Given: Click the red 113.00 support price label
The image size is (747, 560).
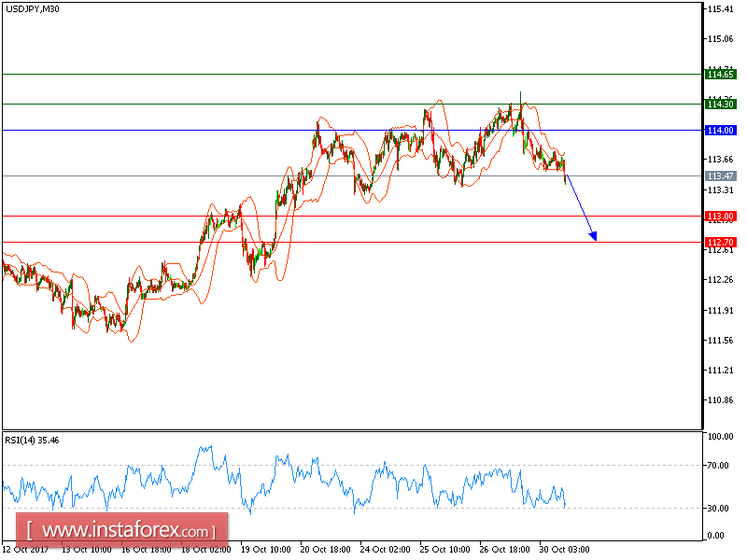Looking at the screenshot, I should click(719, 216).
